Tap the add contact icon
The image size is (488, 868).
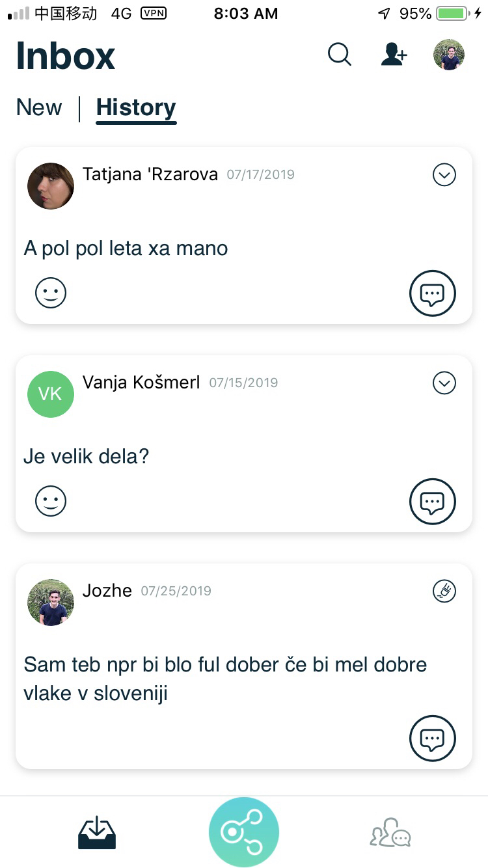point(394,55)
